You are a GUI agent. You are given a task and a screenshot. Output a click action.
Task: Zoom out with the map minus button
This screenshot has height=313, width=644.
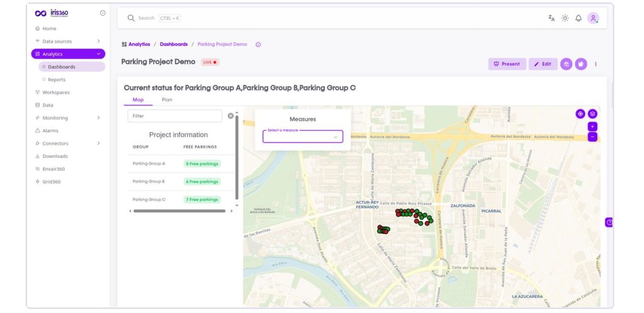tap(592, 136)
